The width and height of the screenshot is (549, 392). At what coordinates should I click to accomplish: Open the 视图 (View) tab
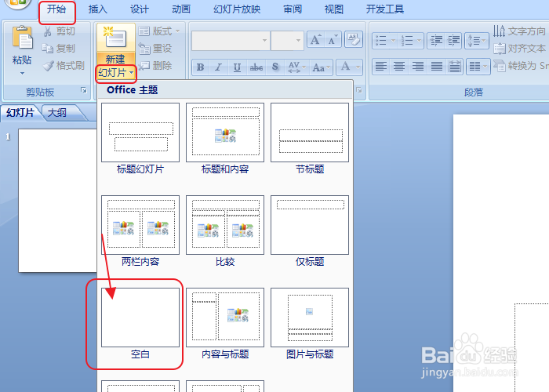[x=333, y=9]
